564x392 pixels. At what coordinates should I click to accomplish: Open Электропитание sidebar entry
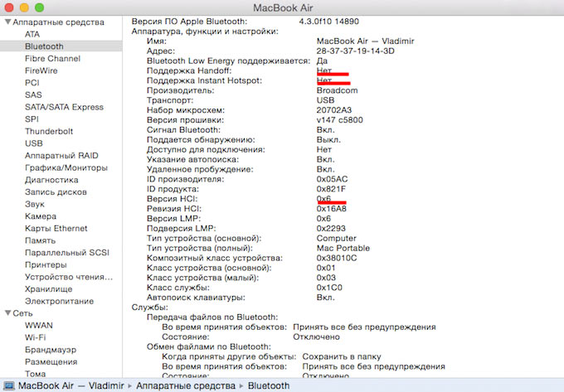tap(60, 301)
